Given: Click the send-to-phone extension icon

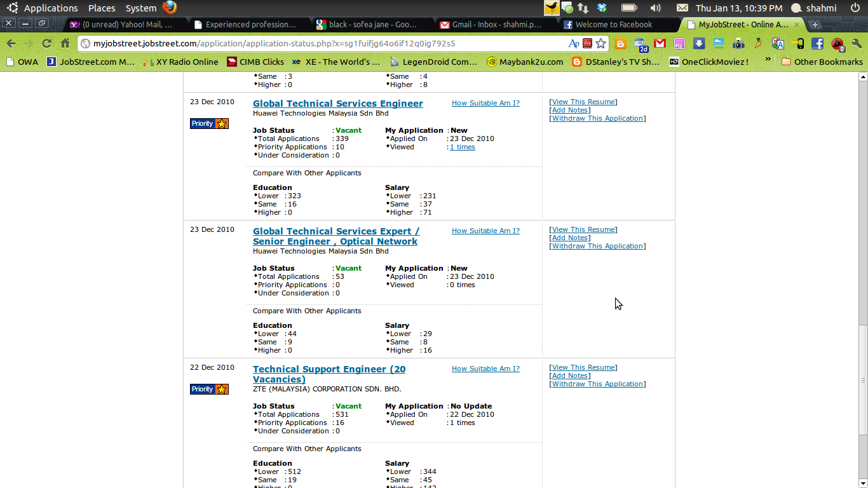Looking at the screenshot, I should [x=798, y=43].
